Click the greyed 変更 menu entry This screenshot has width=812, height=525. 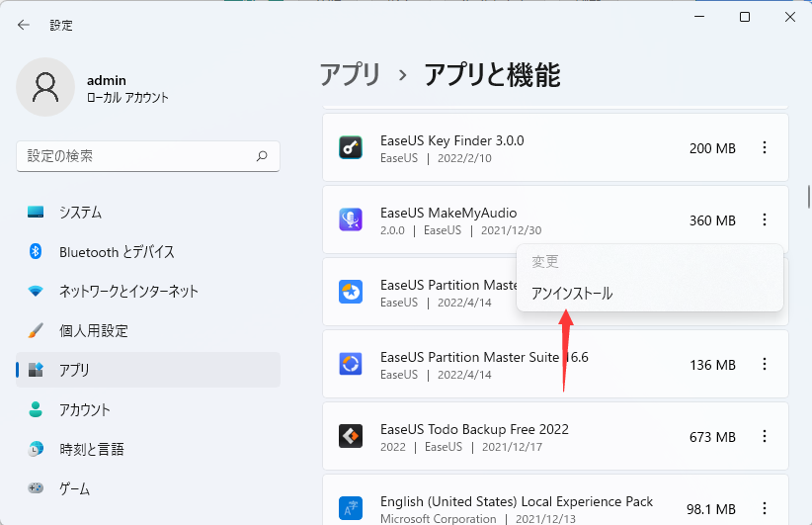[x=650, y=261]
